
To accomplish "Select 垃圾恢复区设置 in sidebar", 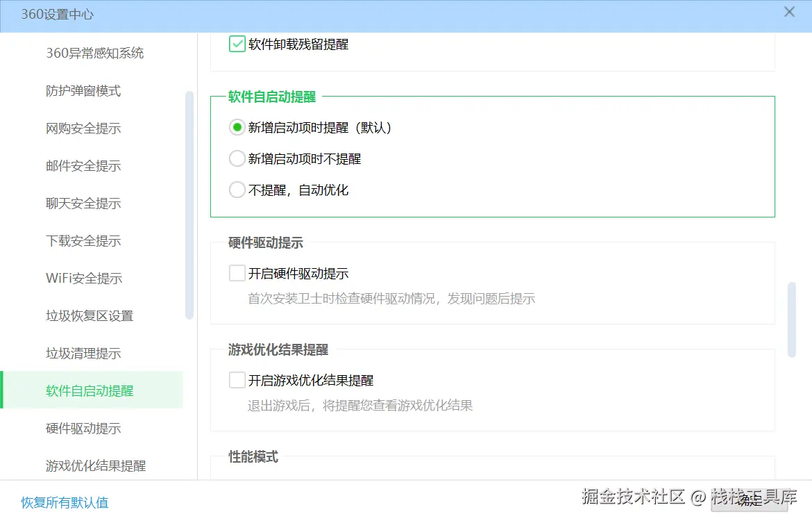I will [x=90, y=315].
